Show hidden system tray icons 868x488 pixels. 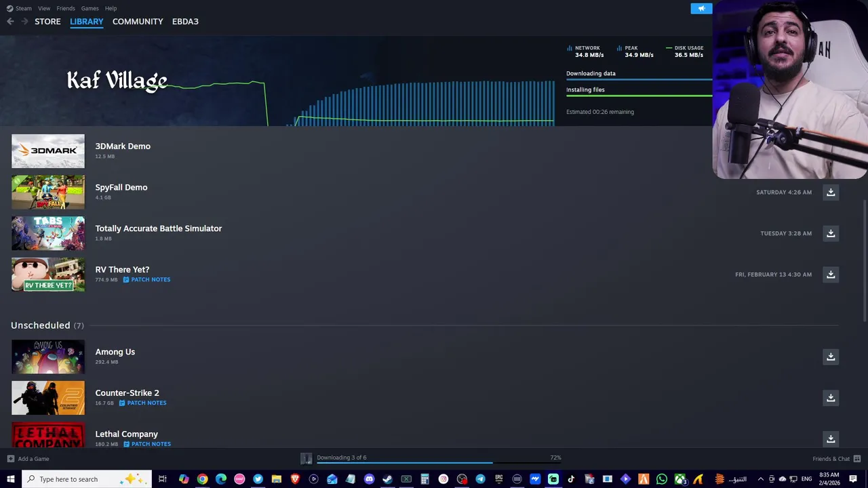click(760, 479)
